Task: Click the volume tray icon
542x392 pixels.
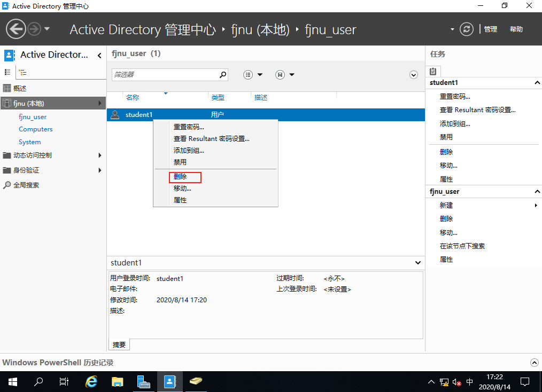Action: 456,382
